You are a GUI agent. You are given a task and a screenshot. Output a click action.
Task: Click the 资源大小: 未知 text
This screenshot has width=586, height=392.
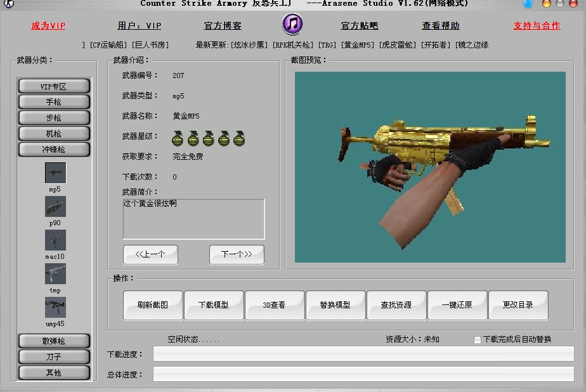(413, 339)
